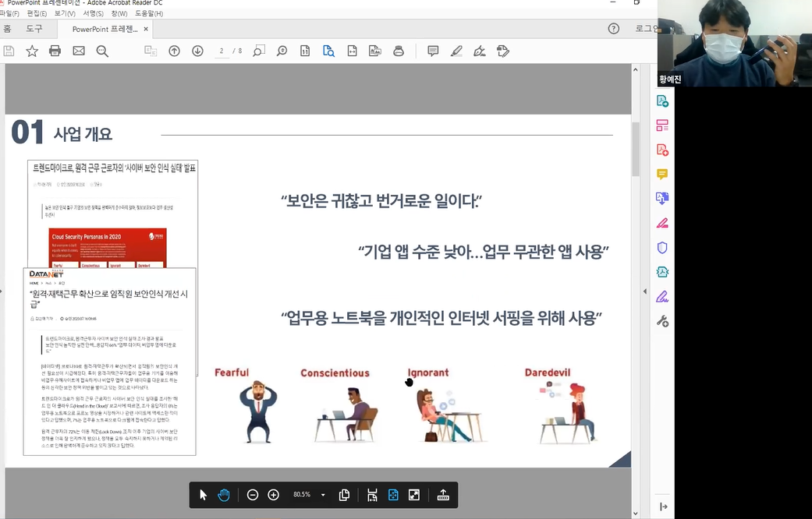
Task: Add a sticky note comment in top toolbar
Action: [x=433, y=51]
